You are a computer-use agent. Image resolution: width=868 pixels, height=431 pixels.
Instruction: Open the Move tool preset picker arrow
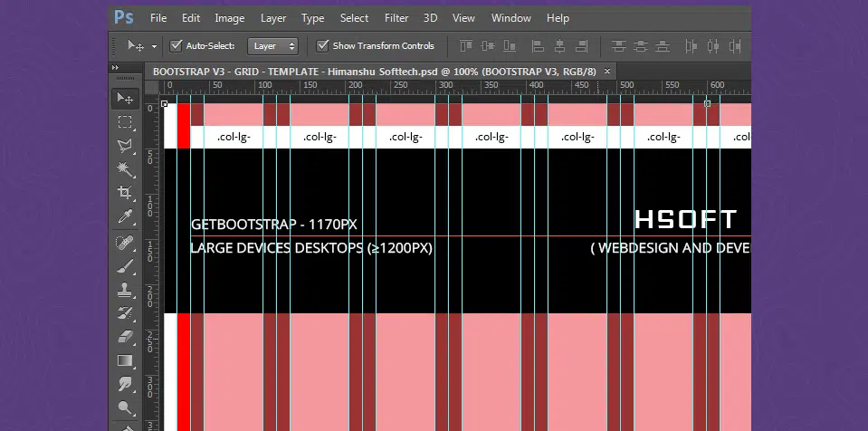[154, 46]
